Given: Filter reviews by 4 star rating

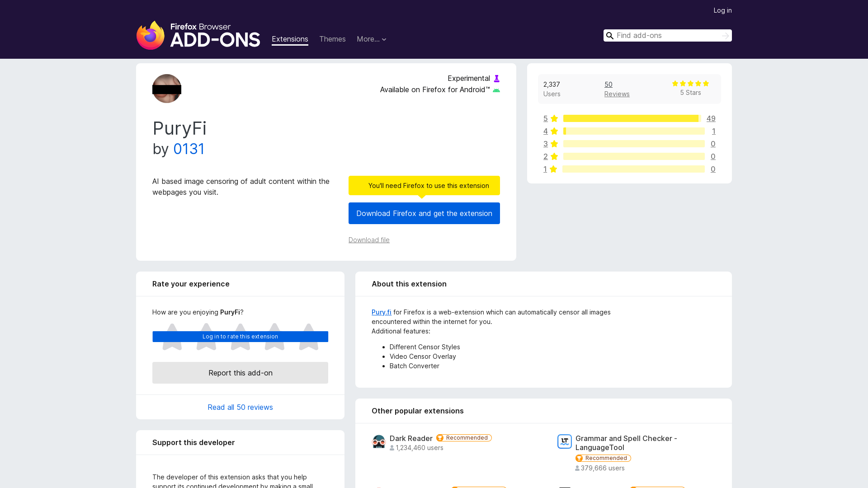Looking at the screenshot, I should pyautogui.click(x=551, y=131).
